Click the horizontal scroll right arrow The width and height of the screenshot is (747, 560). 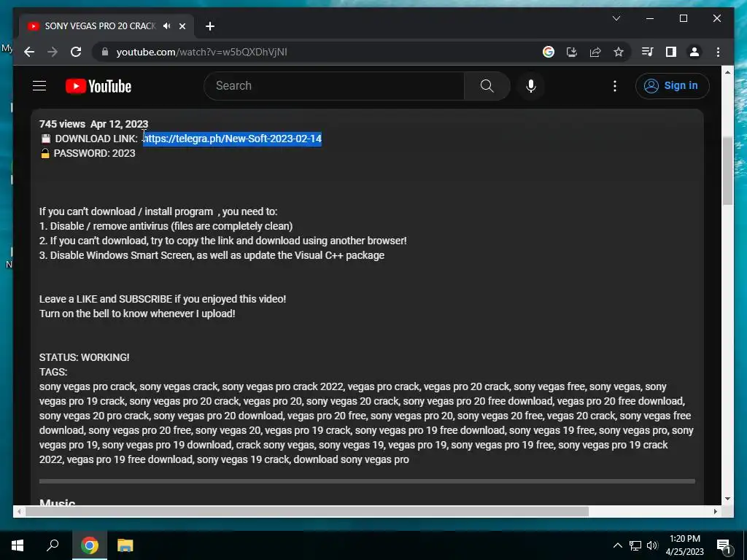tap(715, 511)
